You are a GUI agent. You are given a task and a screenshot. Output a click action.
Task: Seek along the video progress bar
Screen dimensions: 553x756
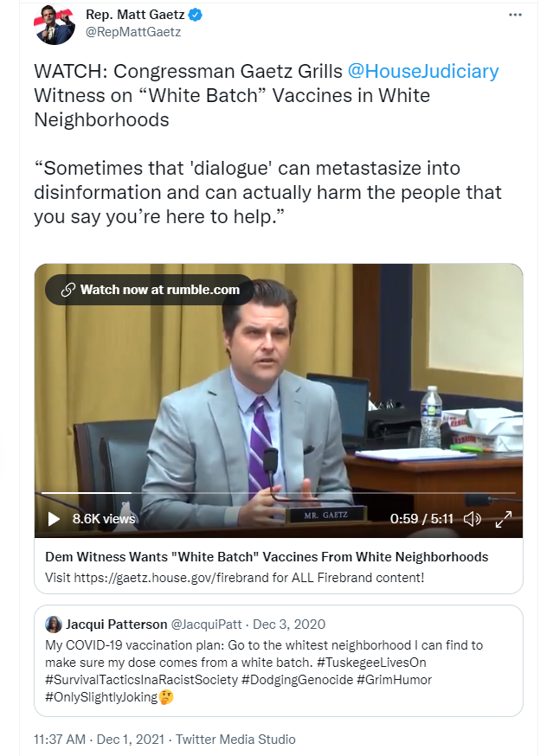click(x=279, y=493)
